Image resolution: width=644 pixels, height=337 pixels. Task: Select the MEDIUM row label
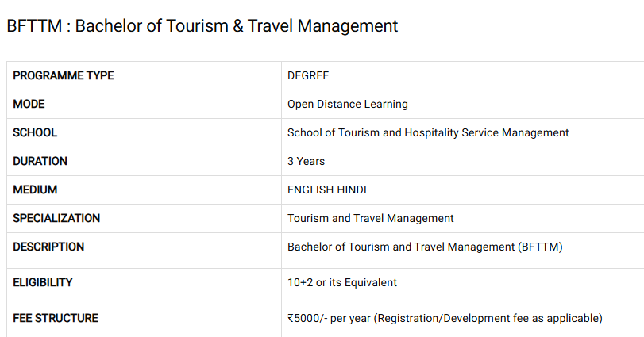click(35, 190)
